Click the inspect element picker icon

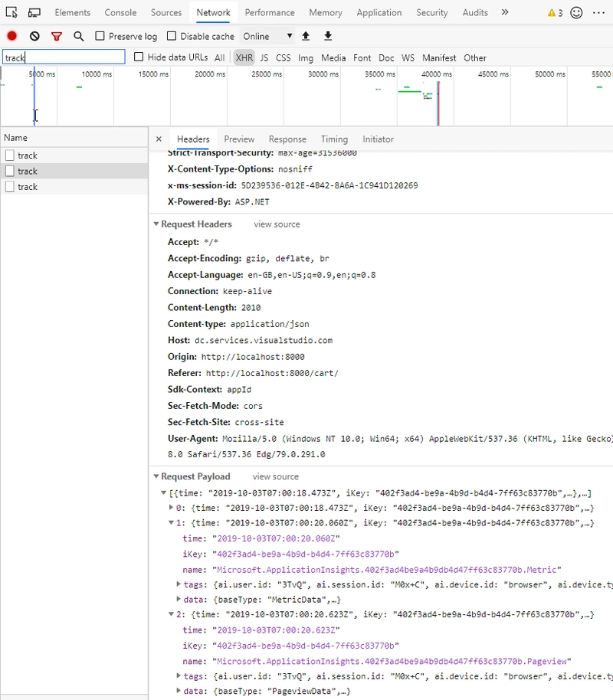click(x=11, y=12)
